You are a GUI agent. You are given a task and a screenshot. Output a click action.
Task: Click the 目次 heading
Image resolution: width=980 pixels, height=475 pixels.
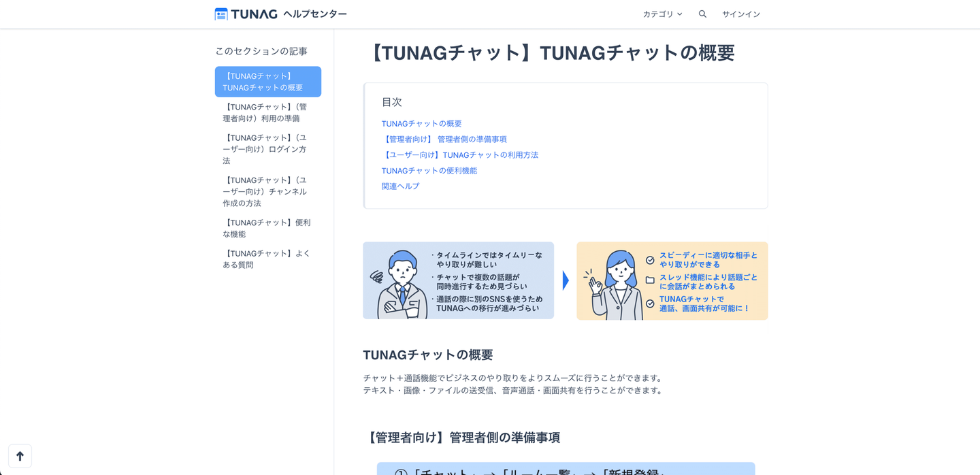coord(392,102)
